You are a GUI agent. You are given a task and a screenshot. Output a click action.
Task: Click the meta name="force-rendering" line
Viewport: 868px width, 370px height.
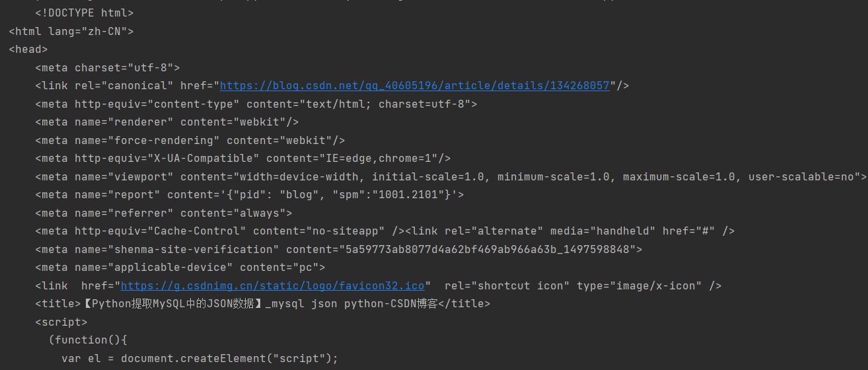pos(190,141)
